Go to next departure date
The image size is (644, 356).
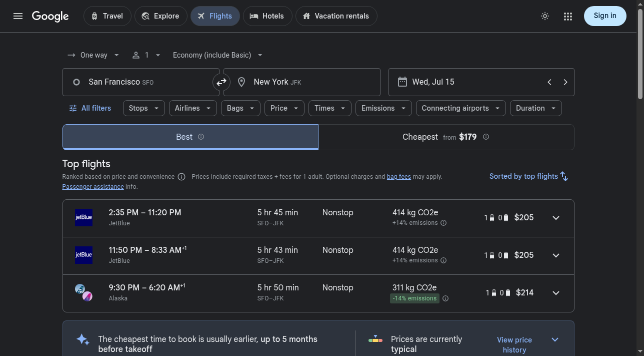pyautogui.click(x=565, y=82)
